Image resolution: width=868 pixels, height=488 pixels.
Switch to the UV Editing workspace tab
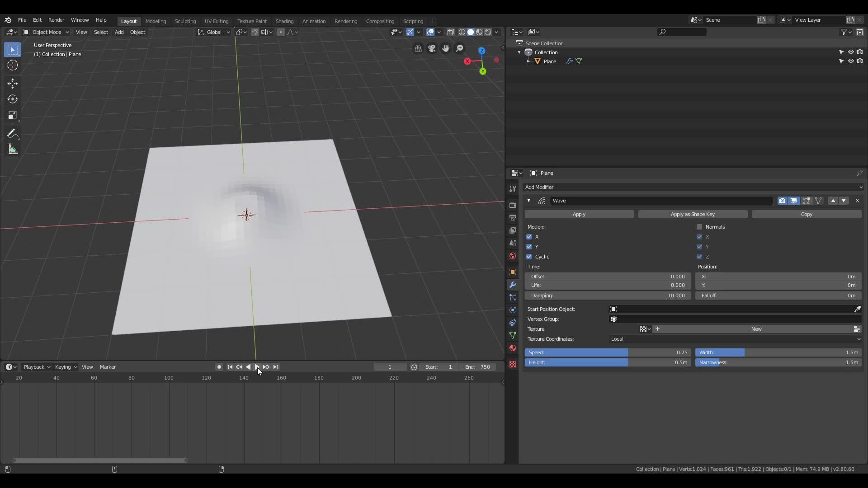point(217,21)
